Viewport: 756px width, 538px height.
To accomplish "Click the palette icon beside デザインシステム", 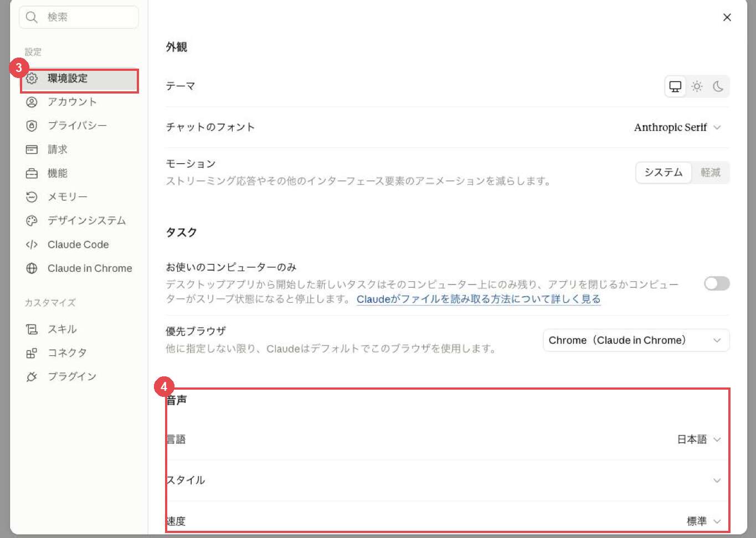I will [32, 221].
